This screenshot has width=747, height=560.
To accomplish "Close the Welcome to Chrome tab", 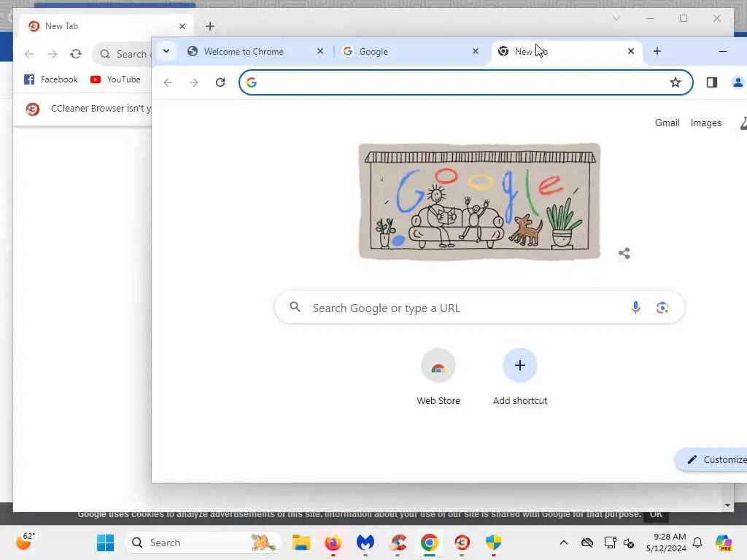I will pos(320,51).
